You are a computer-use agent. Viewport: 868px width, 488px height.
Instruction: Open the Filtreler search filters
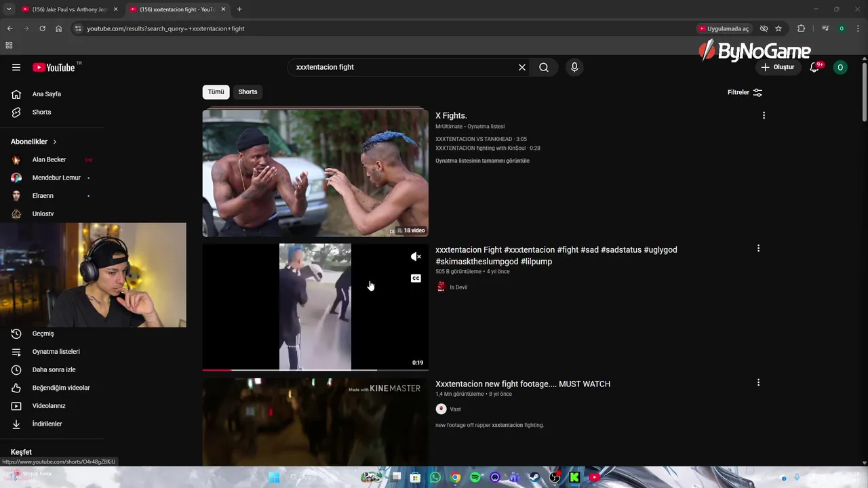(x=745, y=92)
